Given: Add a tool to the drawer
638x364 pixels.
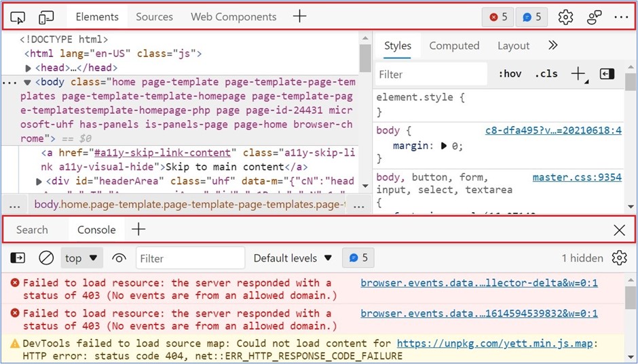Looking at the screenshot, I should tap(138, 229).
